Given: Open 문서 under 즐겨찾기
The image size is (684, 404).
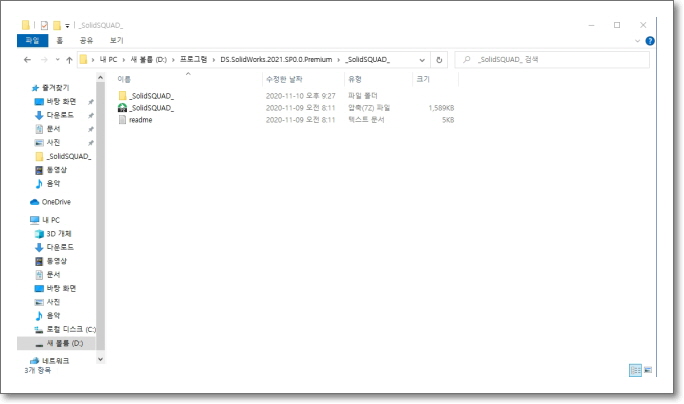Looking at the screenshot, I should click(48, 129).
